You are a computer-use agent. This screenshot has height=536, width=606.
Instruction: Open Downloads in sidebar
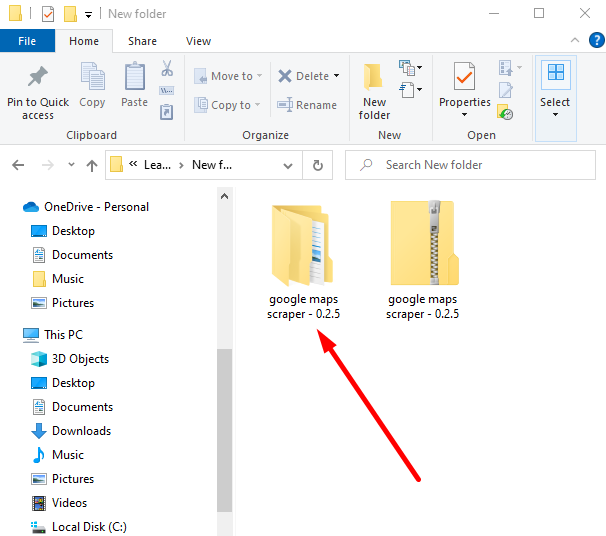click(71, 431)
